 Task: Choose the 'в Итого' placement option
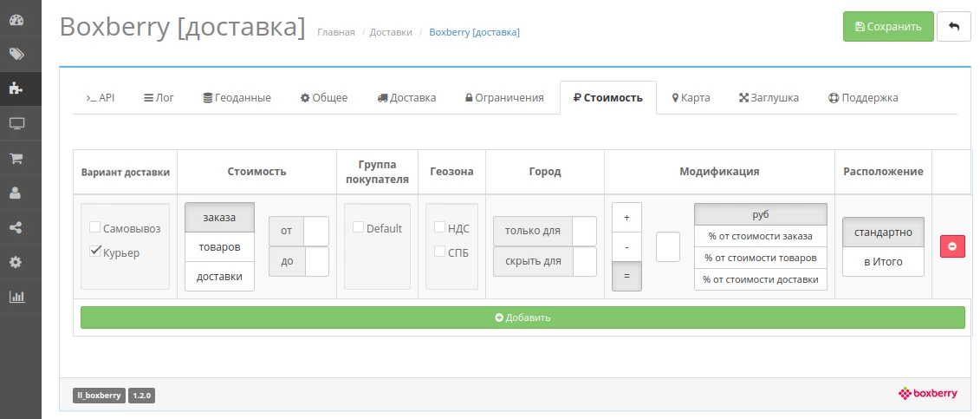(x=883, y=261)
